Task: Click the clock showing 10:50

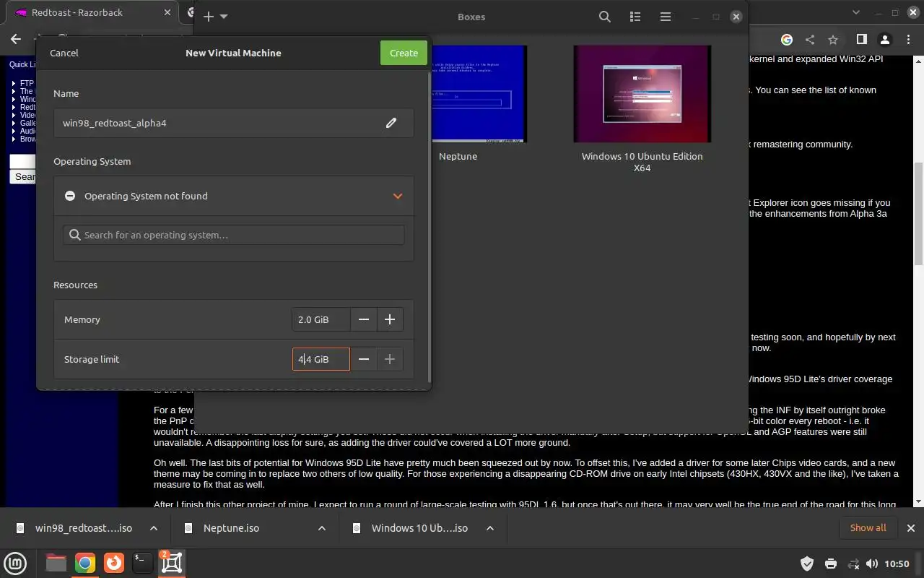Action: (897, 564)
